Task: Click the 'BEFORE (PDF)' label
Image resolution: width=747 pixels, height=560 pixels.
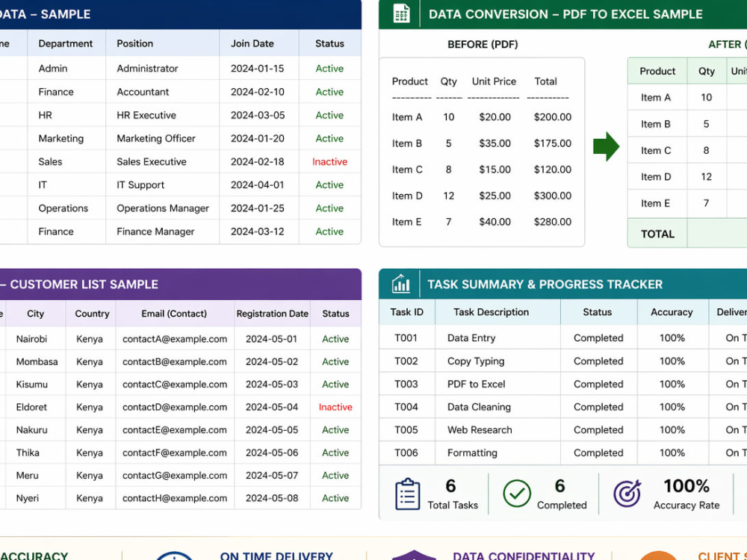Action: coord(483,44)
